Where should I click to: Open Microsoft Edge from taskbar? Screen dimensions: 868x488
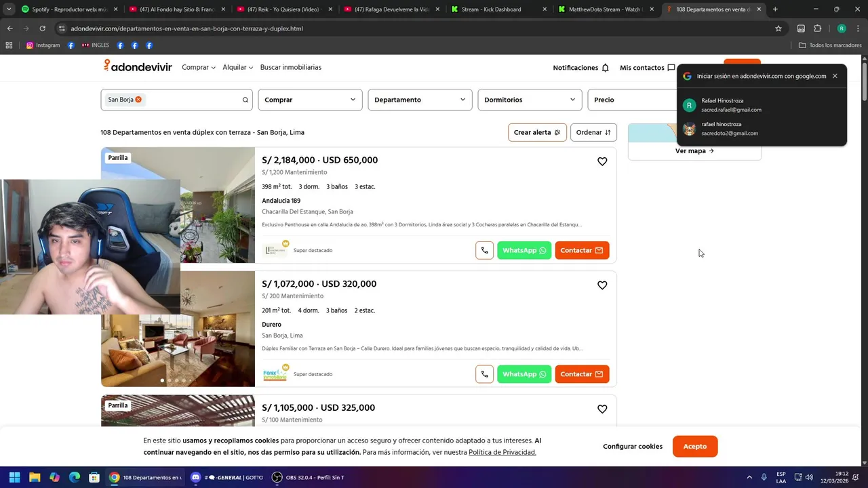[x=75, y=477]
